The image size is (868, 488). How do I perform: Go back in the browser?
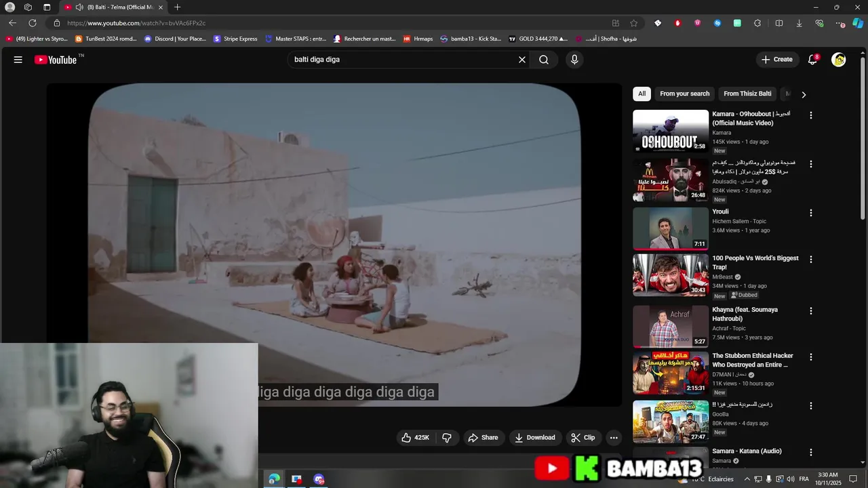[12, 23]
